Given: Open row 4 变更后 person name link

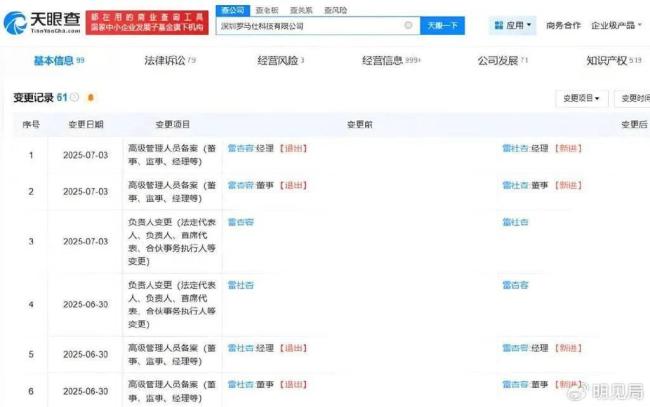Looking at the screenshot, I should 515,285.
